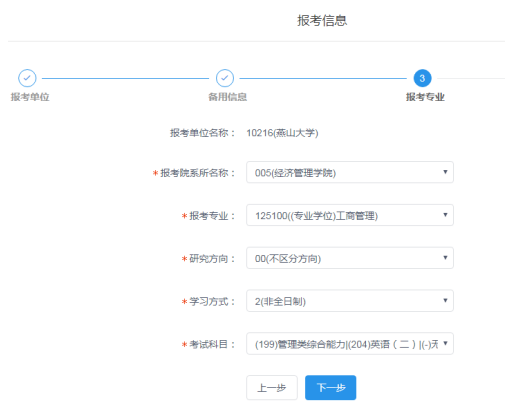
Task: Click the 上一步 button
Action: coord(272,388)
